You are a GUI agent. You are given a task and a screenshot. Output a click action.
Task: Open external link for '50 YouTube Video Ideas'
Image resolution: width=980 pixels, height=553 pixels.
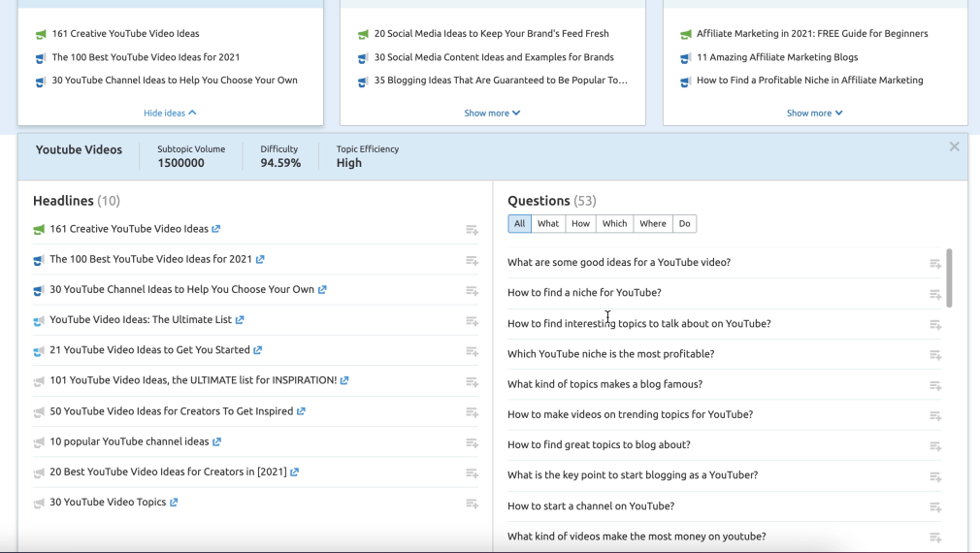pos(301,411)
